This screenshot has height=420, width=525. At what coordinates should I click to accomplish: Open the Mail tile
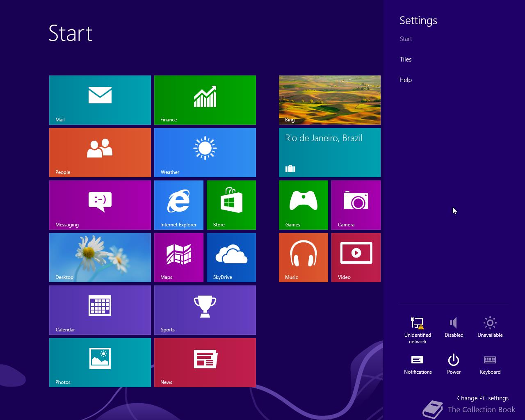pos(100,100)
